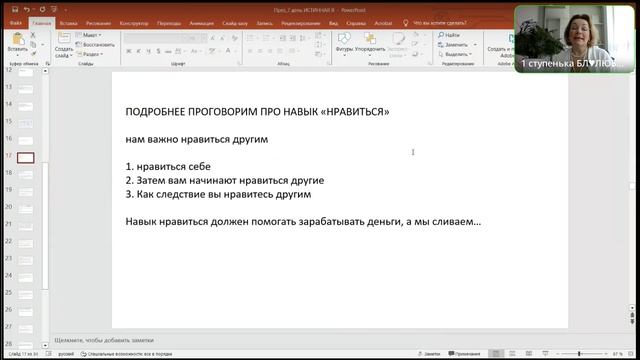Toggle underline Ч formatting
The width and height of the screenshot is (640, 360).
tap(149, 51)
